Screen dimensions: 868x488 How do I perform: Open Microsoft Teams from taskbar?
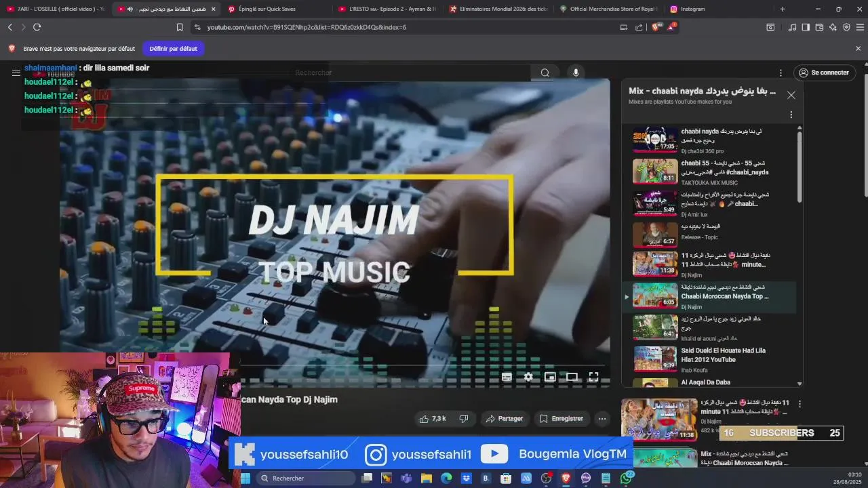pyautogui.click(x=406, y=479)
